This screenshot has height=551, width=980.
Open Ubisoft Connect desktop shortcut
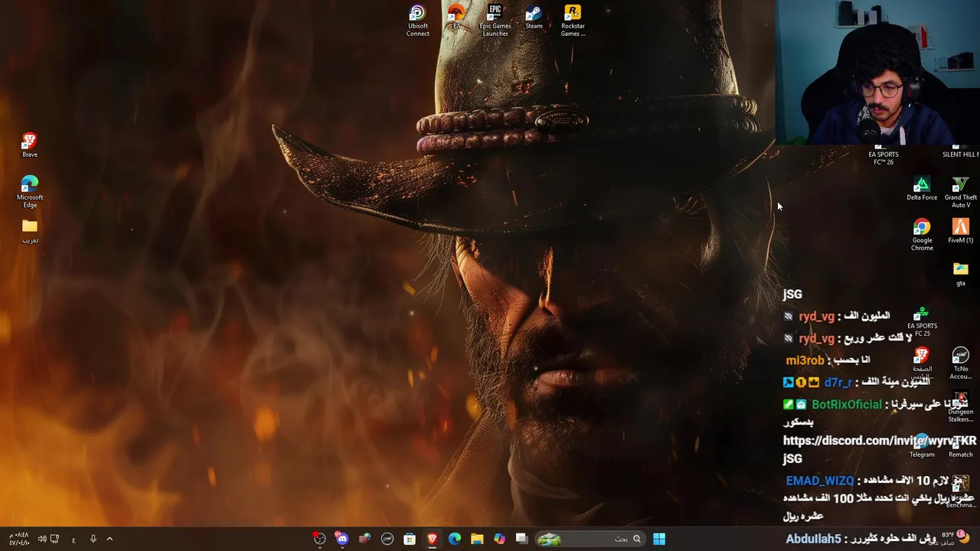pyautogui.click(x=417, y=21)
